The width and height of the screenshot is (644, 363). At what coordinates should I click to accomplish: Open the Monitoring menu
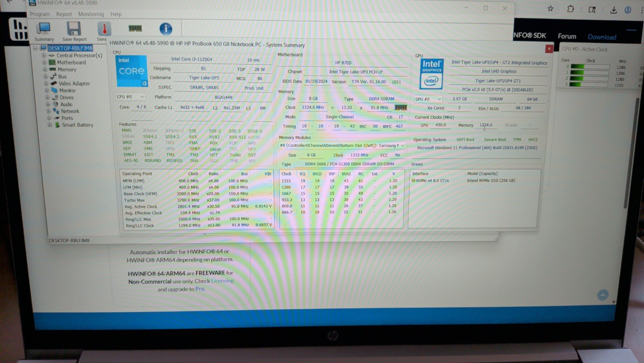coord(91,14)
